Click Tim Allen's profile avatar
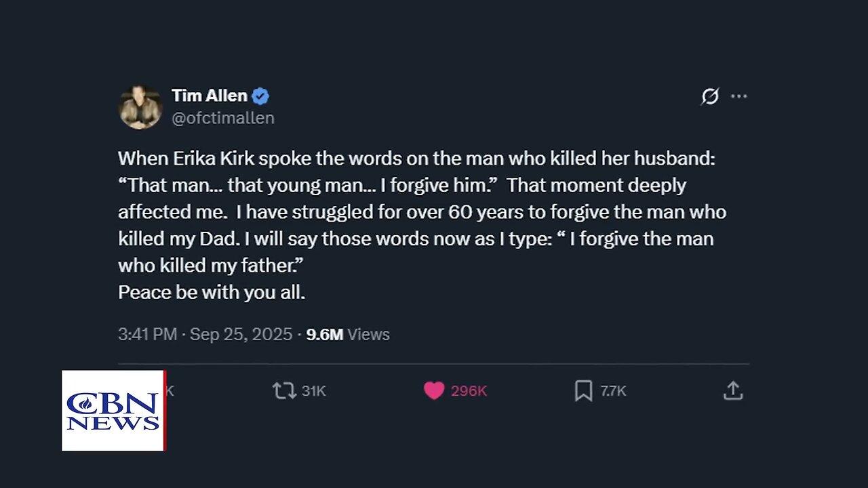This screenshot has width=868, height=488. coord(140,107)
